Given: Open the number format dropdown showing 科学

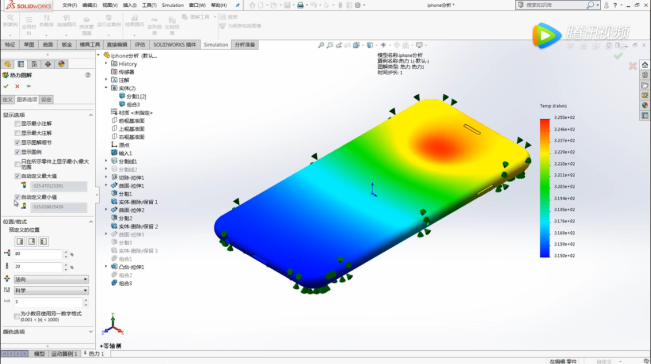Looking at the screenshot, I should 51,291.
